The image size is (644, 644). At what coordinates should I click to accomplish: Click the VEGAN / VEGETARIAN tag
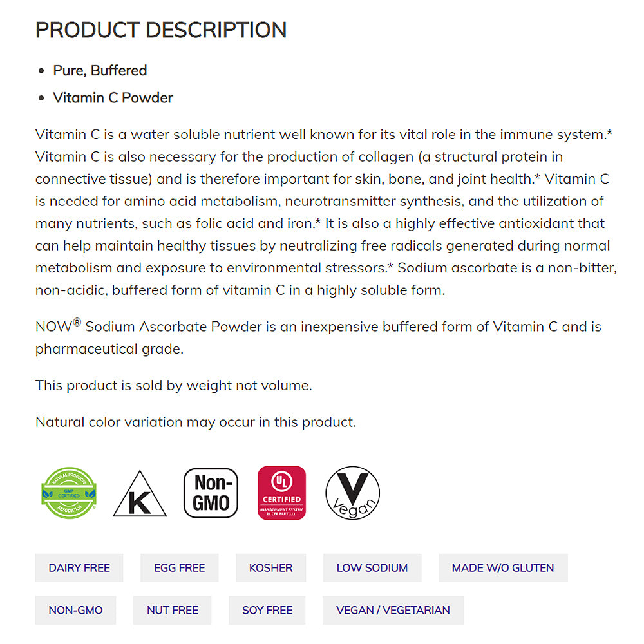tap(393, 610)
